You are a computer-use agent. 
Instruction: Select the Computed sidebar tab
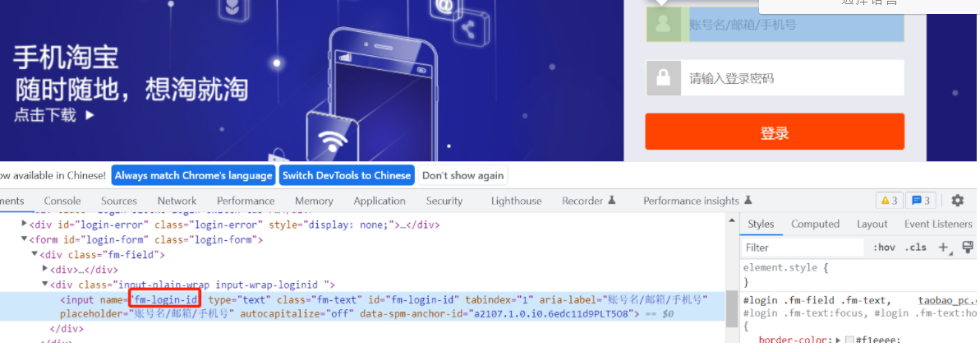click(815, 224)
